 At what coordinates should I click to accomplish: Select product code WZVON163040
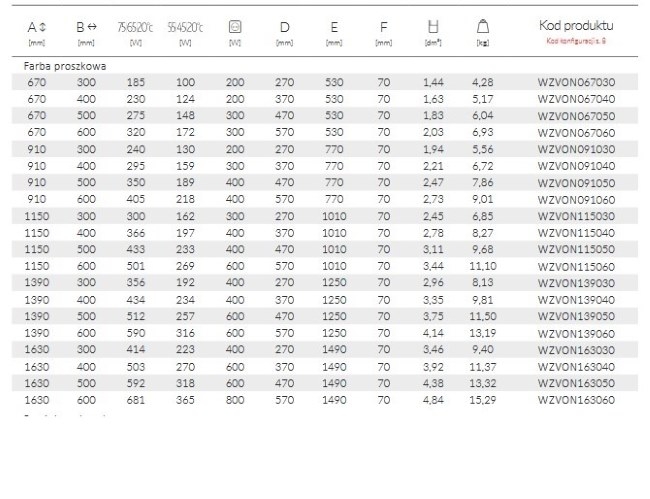pos(576,367)
